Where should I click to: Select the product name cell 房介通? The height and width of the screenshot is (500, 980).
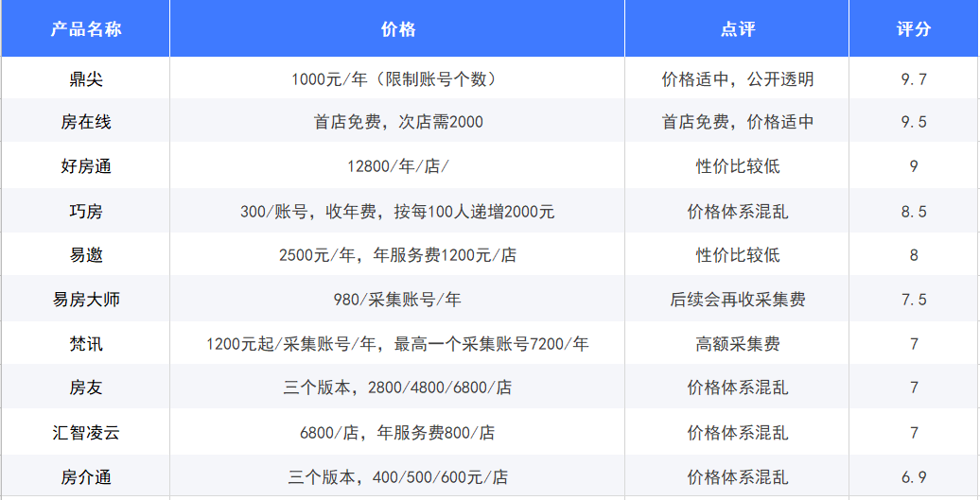click(x=86, y=477)
